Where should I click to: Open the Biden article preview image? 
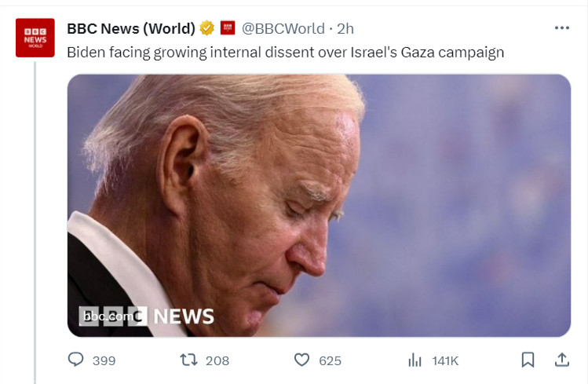click(x=320, y=206)
